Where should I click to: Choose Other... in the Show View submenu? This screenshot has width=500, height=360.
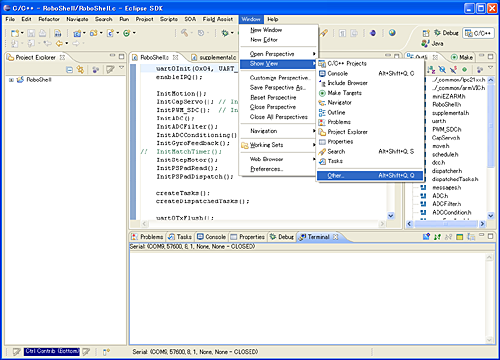[x=370, y=175]
